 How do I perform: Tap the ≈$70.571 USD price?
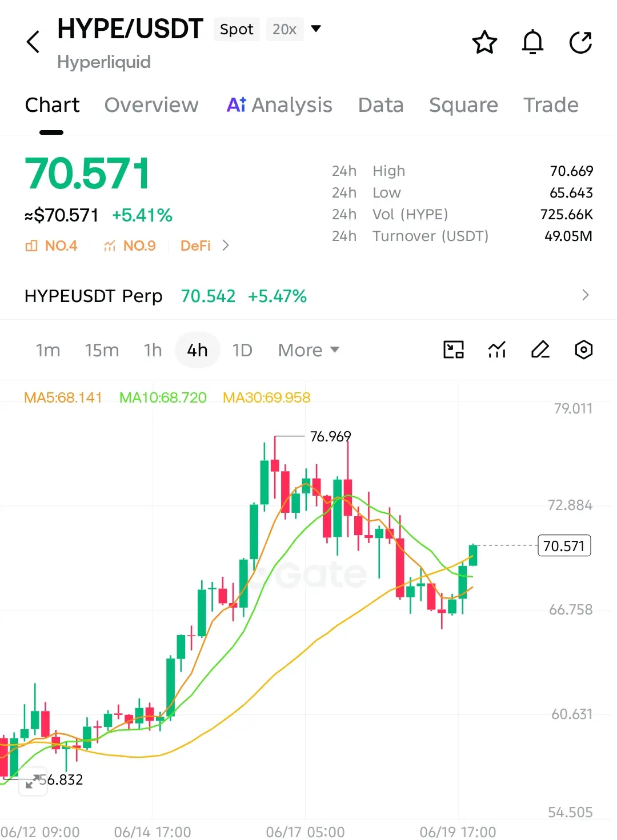pyautogui.click(x=62, y=215)
